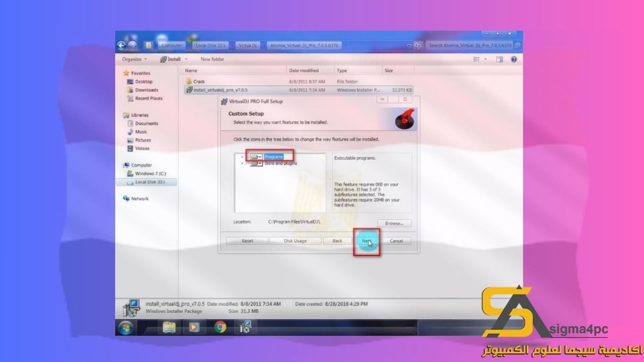The width and height of the screenshot is (644, 362).
Task: Open File Explorer from the taskbar
Action: [169, 328]
